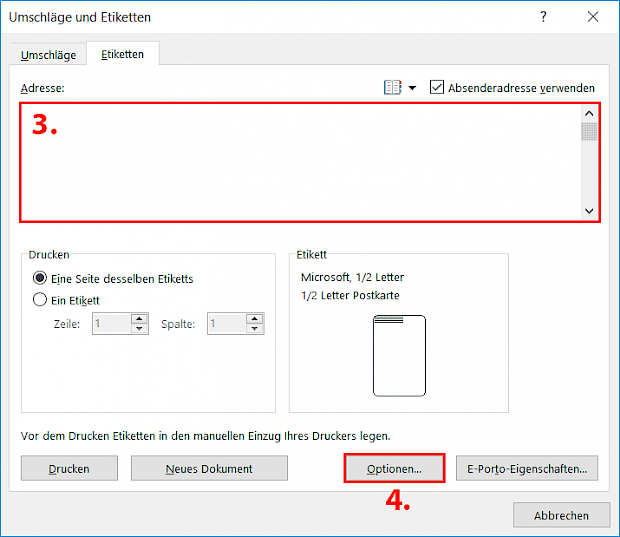This screenshot has width=620, height=537.
Task: Increase the Spalte value with up arrow
Action: coord(255,319)
